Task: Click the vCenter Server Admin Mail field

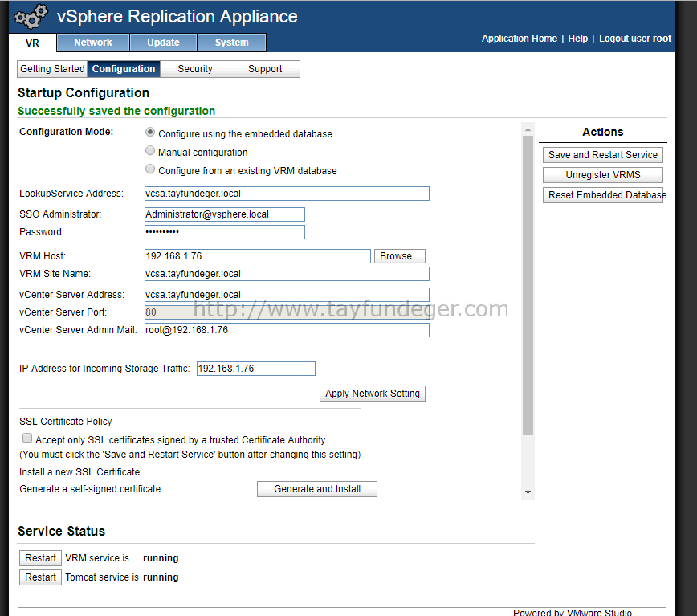Action: 287,330
